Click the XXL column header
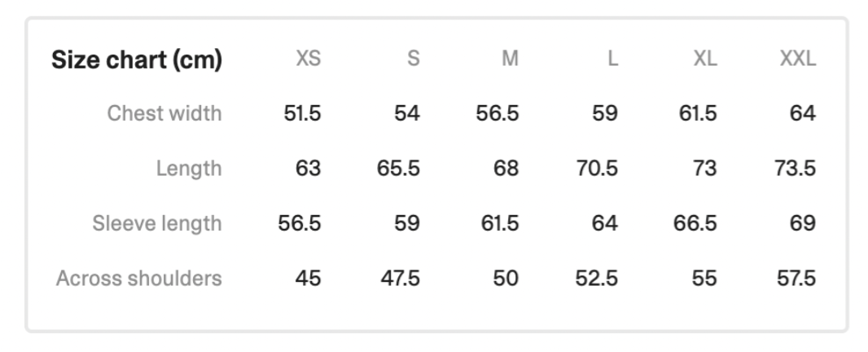Screen dimensions: 868x352 (797, 59)
